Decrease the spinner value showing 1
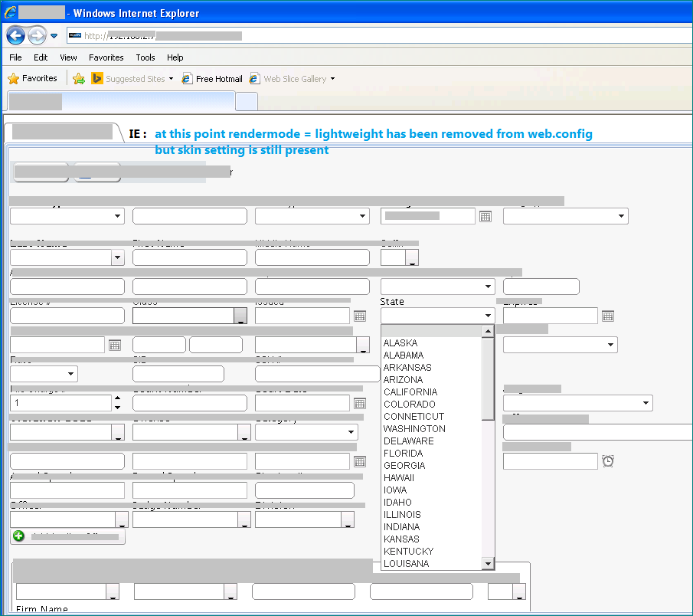This screenshot has height=616, width=693. 118,408
